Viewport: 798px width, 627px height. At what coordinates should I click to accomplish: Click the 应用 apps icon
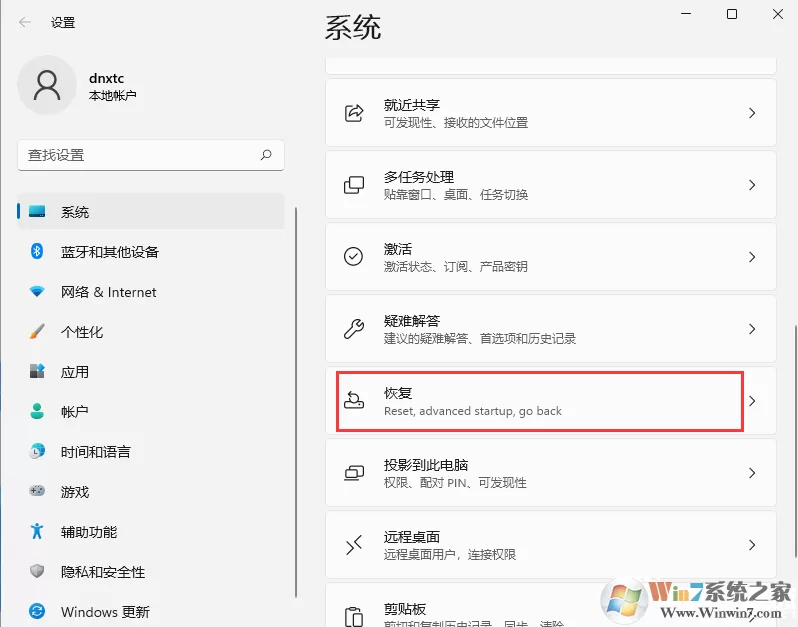[37, 372]
